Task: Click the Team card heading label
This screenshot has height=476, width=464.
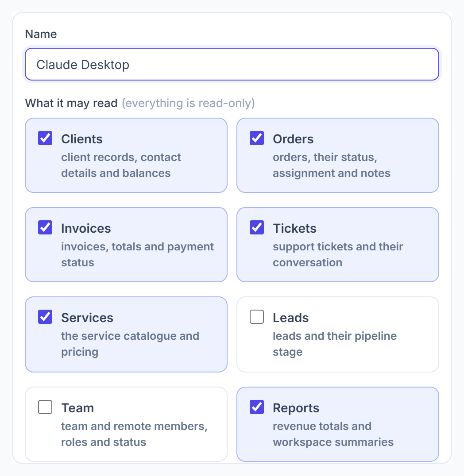Action: point(77,408)
